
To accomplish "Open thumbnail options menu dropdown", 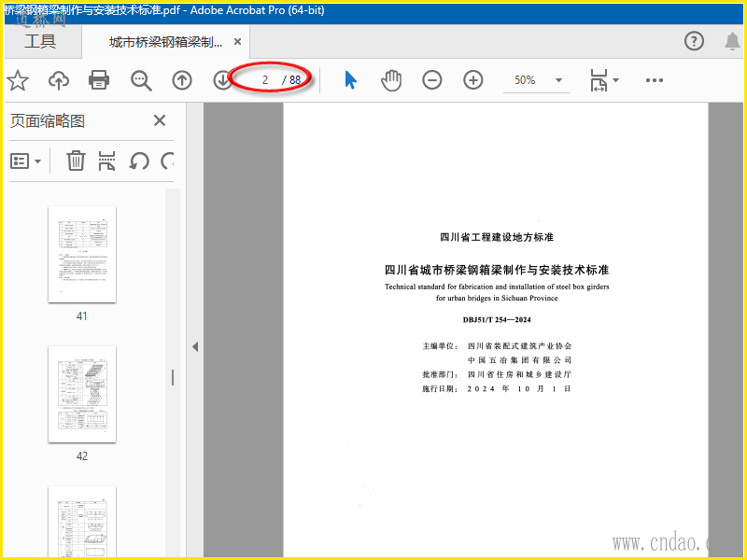I will click(26, 161).
